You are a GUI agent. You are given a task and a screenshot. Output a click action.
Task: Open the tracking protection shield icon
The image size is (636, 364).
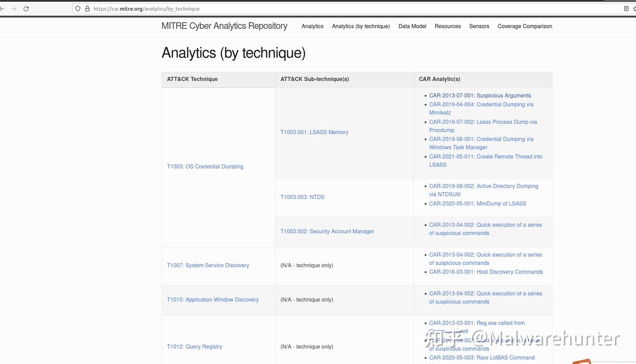78,9
